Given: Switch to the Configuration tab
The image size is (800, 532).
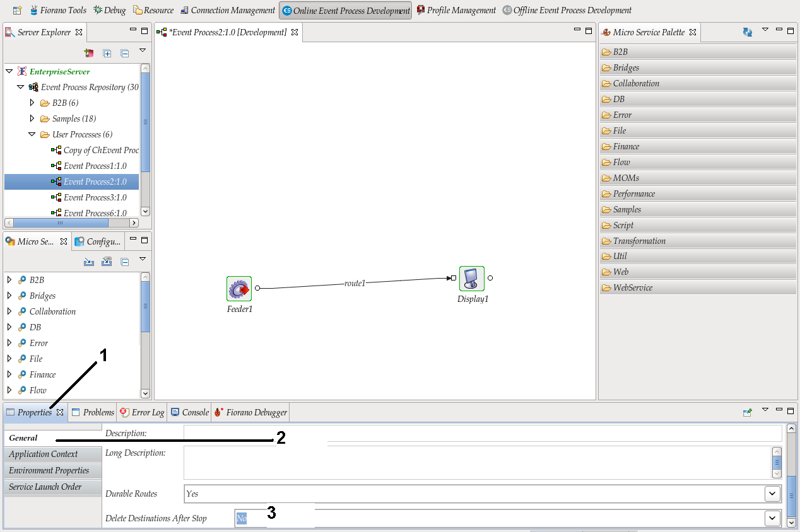Looking at the screenshot, I should point(98,241).
